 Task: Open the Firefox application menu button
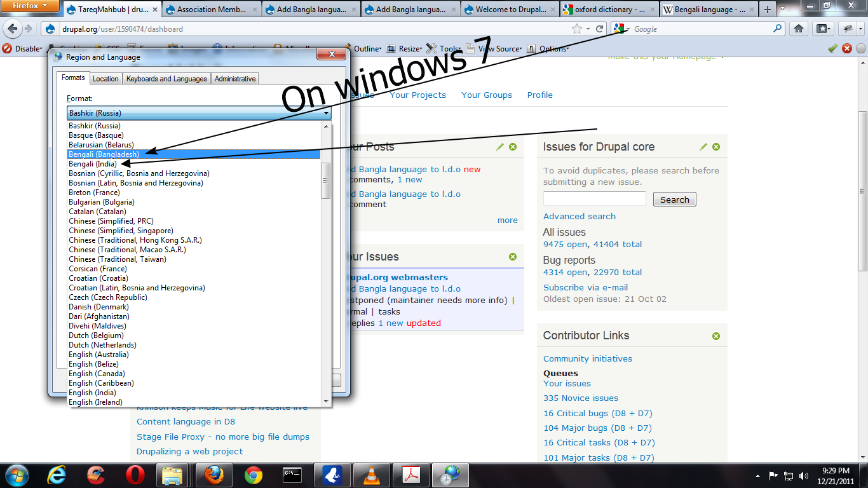pos(30,6)
